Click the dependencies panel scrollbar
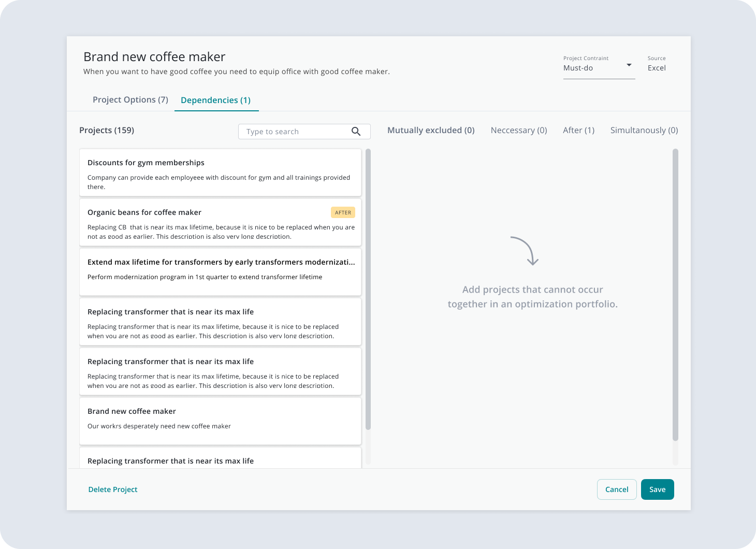Viewport: 756px width, 549px height. (x=675, y=294)
